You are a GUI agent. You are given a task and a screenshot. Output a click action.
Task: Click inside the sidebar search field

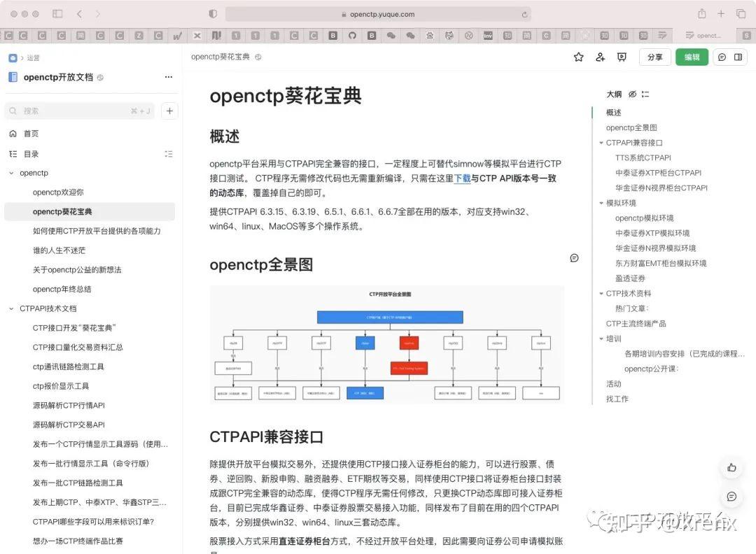pyautogui.click(x=77, y=110)
